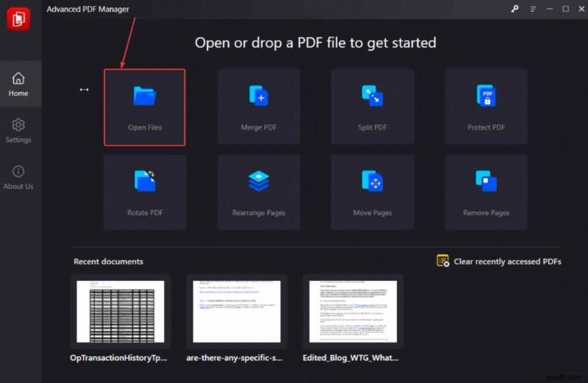Open the Remove Pages tool
The width and height of the screenshot is (588, 383).
tap(486, 192)
